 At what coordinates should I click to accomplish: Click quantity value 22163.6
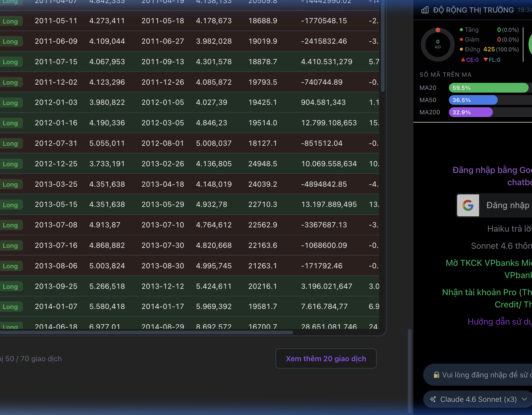click(263, 245)
